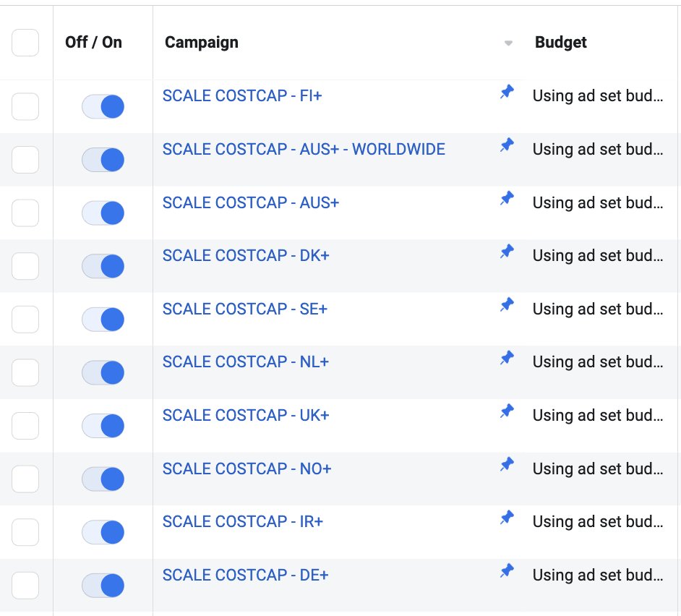Select the checkbox for the DK+ campaign row
The width and height of the screenshot is (681, 616).
click(25, 266)
